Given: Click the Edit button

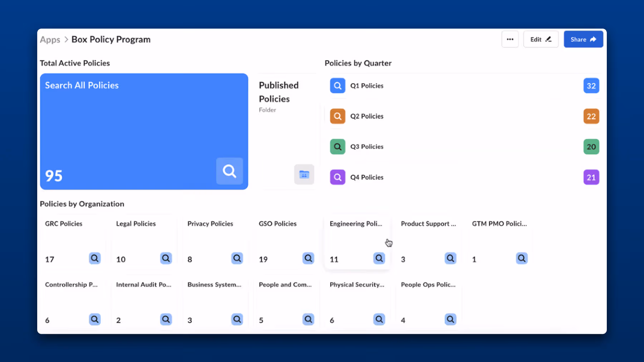Looking at the screenshot, I should pyautogui.click(x=541, y=39).
